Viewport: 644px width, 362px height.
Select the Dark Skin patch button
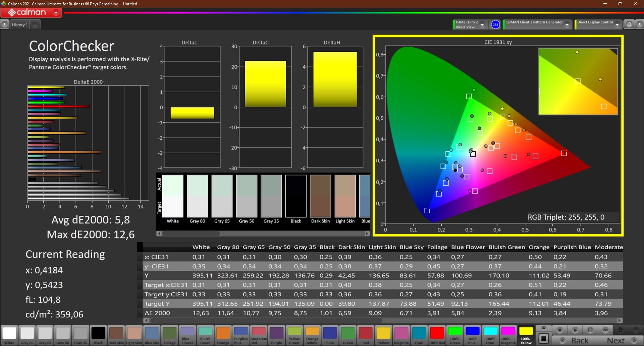click(x=116, y=335)
